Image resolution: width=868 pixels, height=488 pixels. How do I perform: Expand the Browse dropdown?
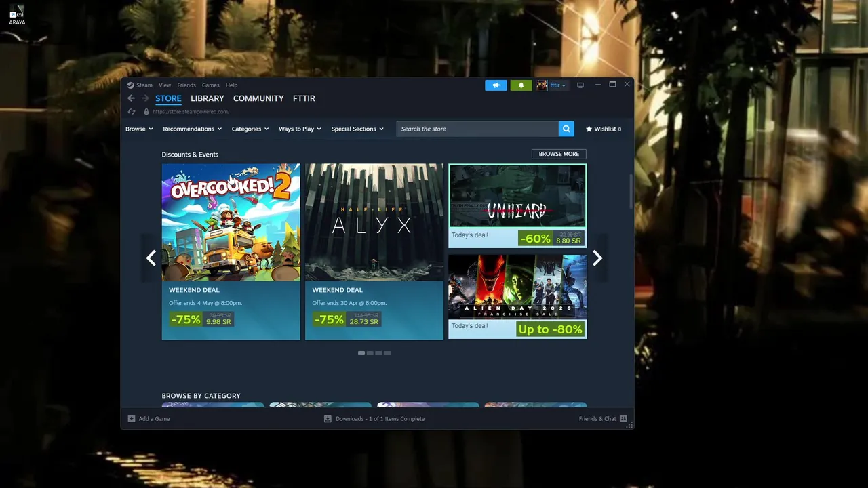coord(139,129)
